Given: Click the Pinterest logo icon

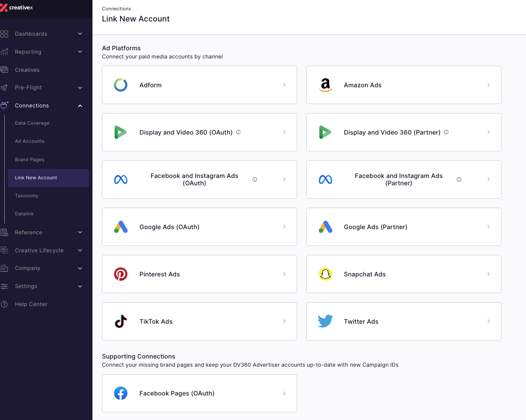Looking at the screenshot, I should 121,274.
